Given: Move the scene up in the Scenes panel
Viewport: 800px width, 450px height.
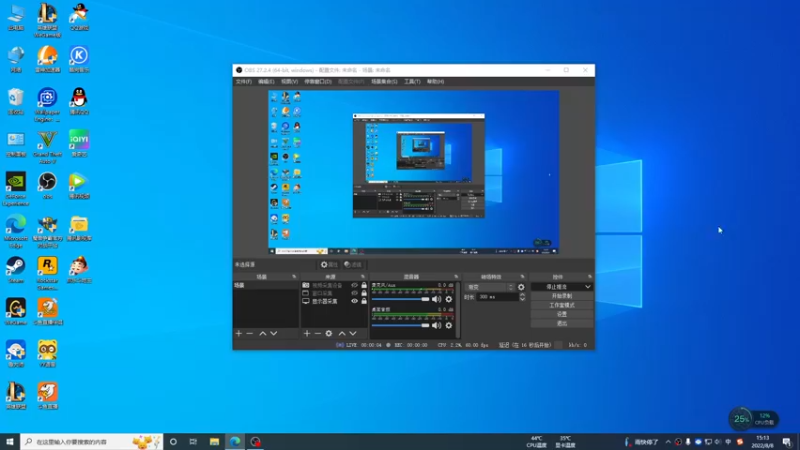Looking at the screenshot, I should [x=263, y=333].
